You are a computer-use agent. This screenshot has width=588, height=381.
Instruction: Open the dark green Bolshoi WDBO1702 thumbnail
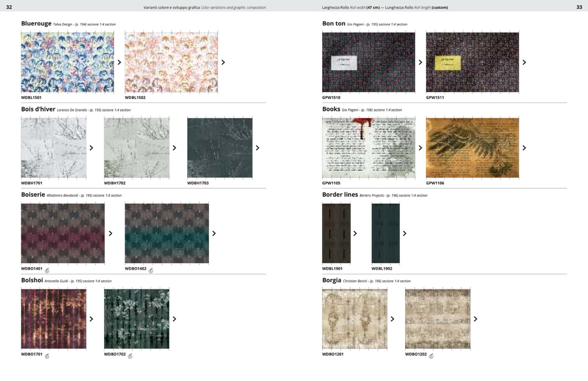pos(137,319)
